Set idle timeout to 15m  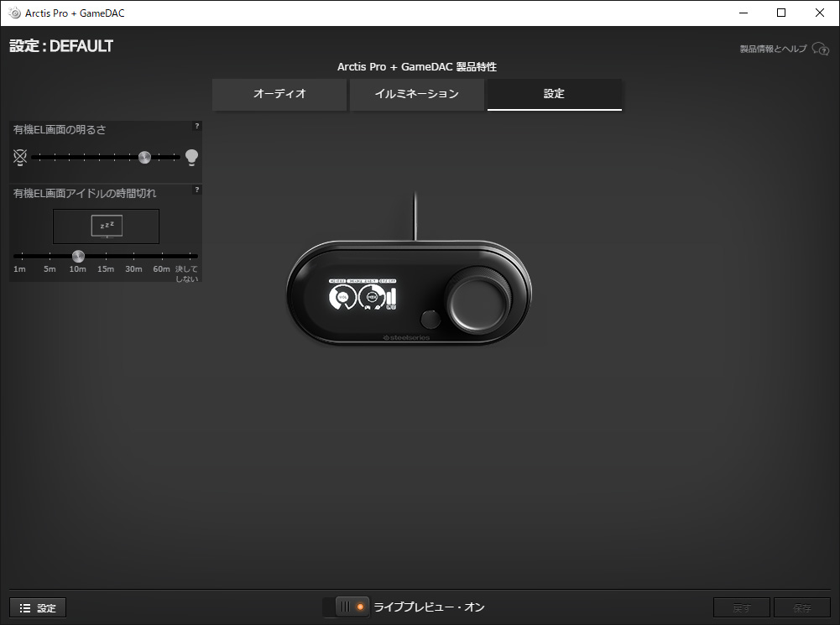coord(106,268)
